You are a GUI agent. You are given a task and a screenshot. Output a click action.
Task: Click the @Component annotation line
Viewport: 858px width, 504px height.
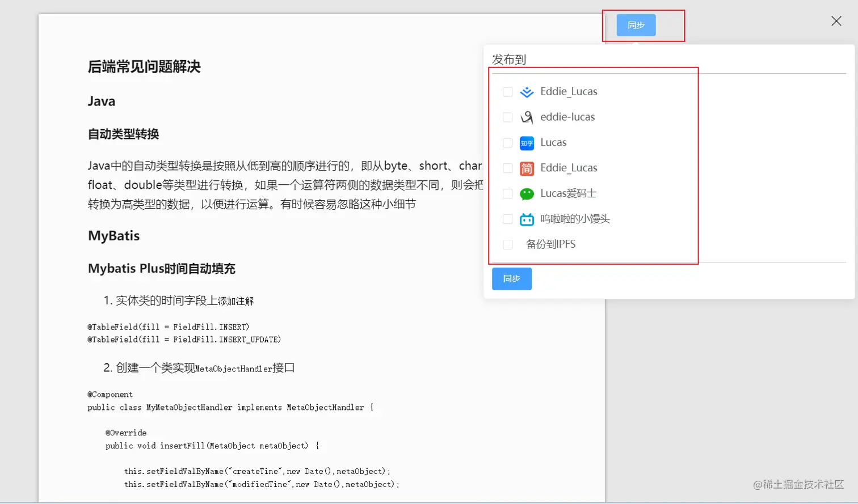[x=110, y=395]
